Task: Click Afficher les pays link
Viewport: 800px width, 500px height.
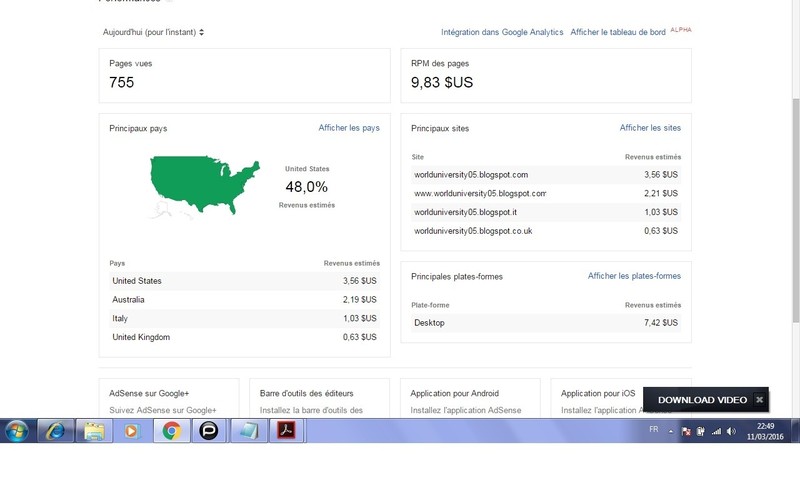Action: click(x=349, y=128)
